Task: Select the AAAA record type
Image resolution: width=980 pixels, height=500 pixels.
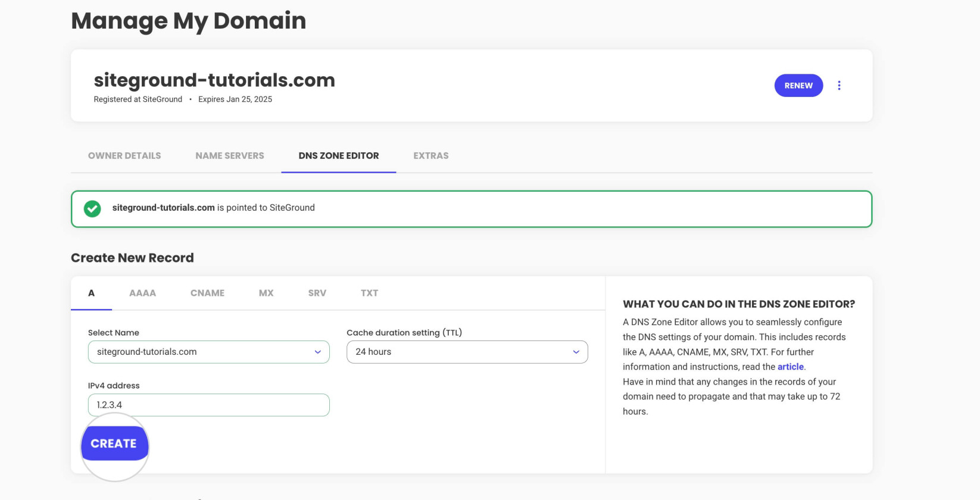Action: (142, 293)
